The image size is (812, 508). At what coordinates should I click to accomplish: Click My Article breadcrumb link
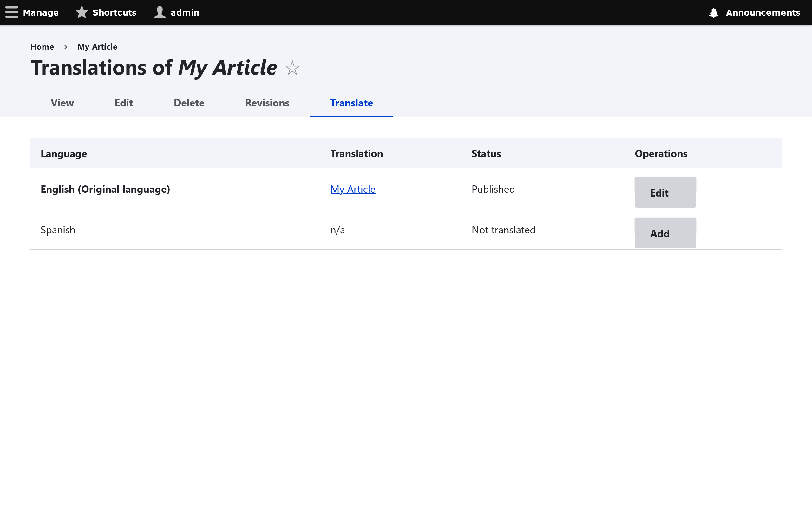[x=97, y=47]
